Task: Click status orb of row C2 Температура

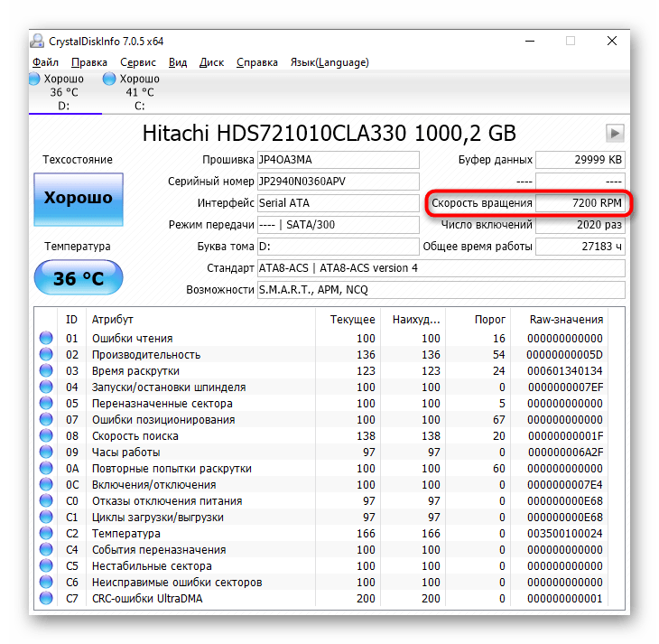Action: click(x=46, y=534)
